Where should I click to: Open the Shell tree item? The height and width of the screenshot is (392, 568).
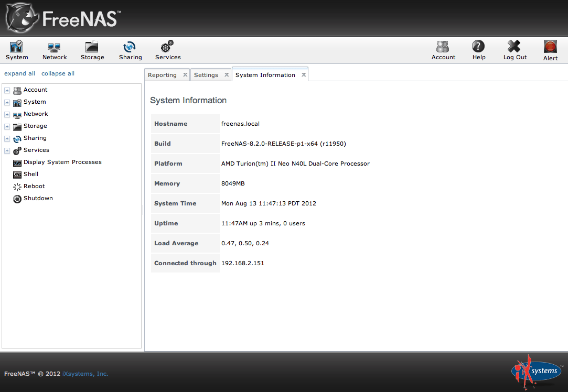coord(31,174)
